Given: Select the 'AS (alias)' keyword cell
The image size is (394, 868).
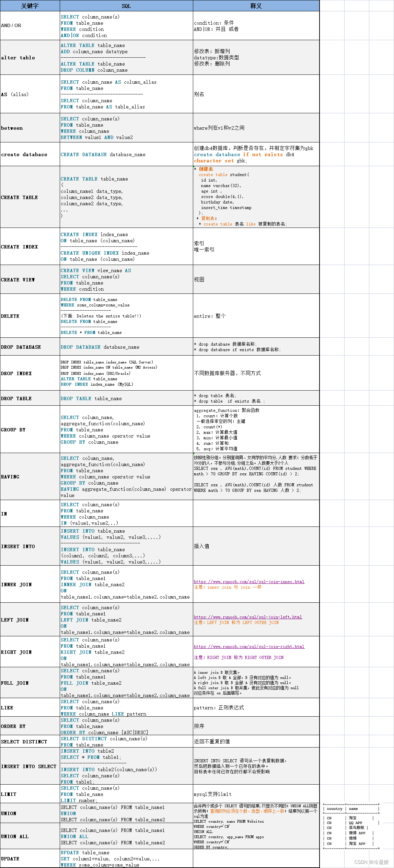Looking at the screenshot, I should [x=30, y=94].
